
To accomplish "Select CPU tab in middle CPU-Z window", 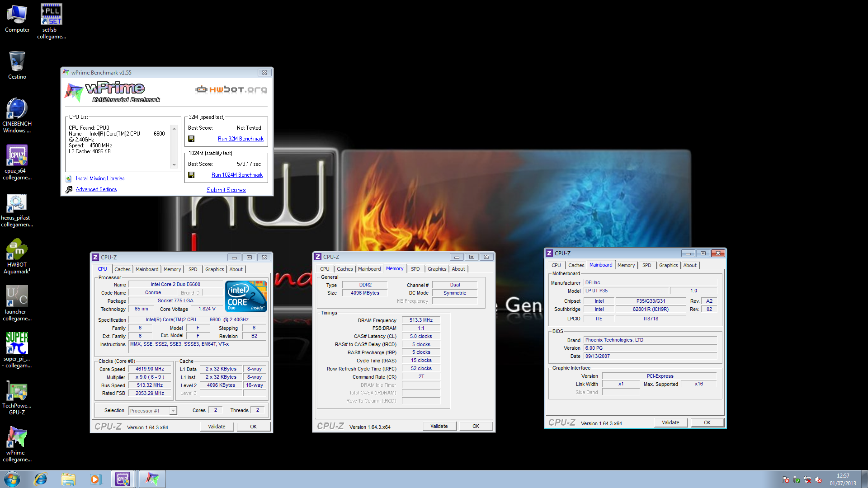I will pos(325,269).
